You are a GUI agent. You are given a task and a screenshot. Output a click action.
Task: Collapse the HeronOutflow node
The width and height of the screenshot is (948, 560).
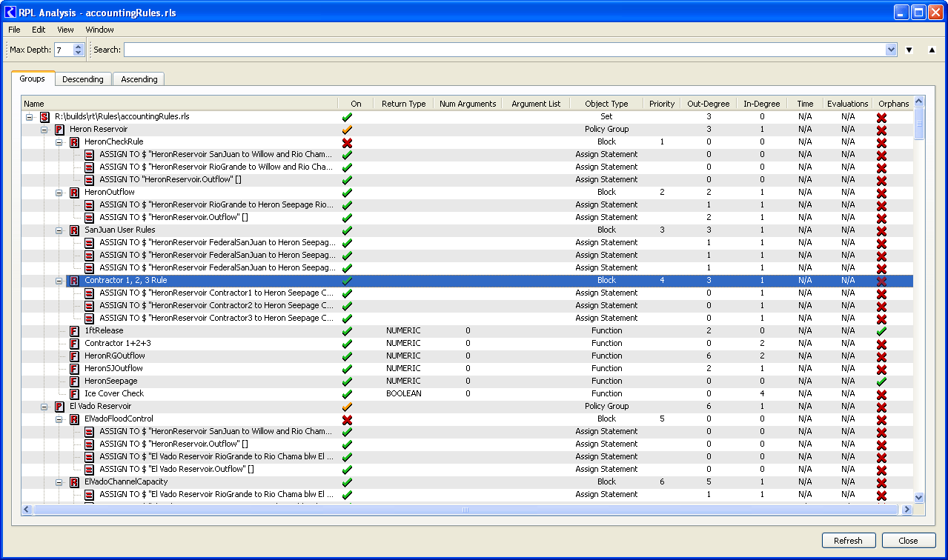(x=59, y=193)
